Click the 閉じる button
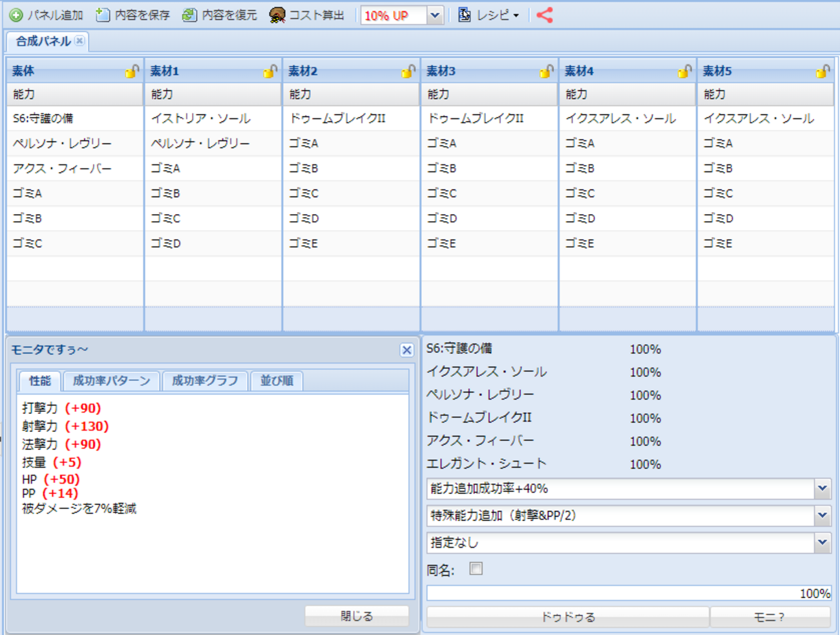 pyautogui.click(x=357, y=616)
